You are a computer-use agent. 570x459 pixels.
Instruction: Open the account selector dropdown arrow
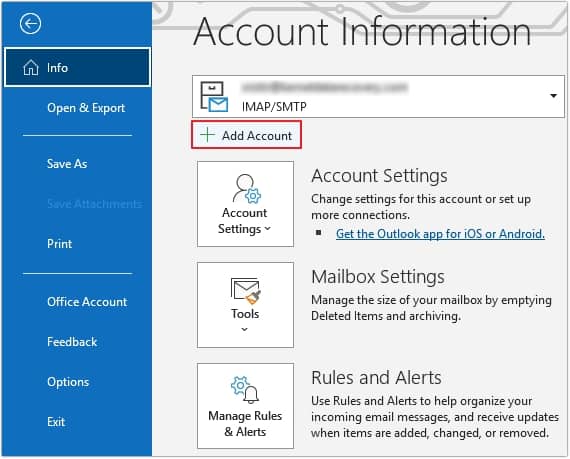coord(553,96)
